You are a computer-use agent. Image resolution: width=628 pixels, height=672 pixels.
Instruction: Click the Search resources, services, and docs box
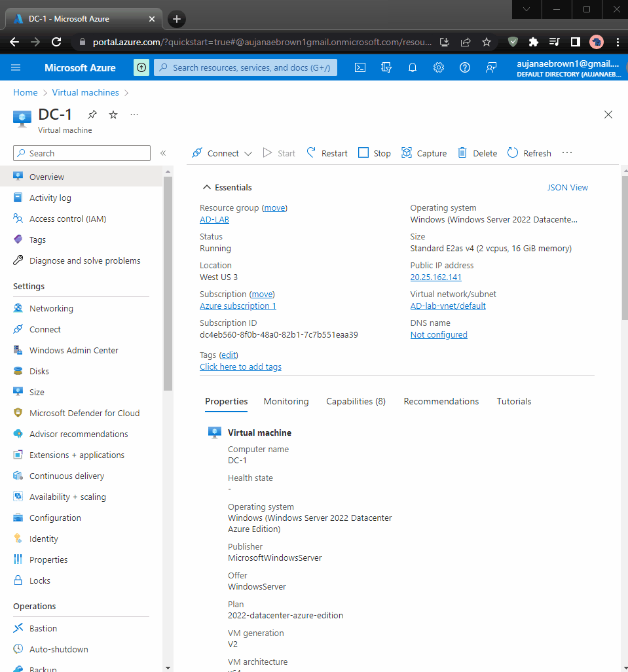[246, 67]
